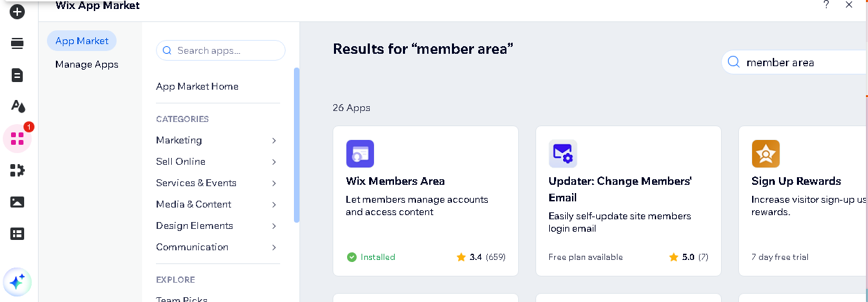868x302 pixels.
Task: Open the Site Design text-drop icon
Action: [17, 106]
